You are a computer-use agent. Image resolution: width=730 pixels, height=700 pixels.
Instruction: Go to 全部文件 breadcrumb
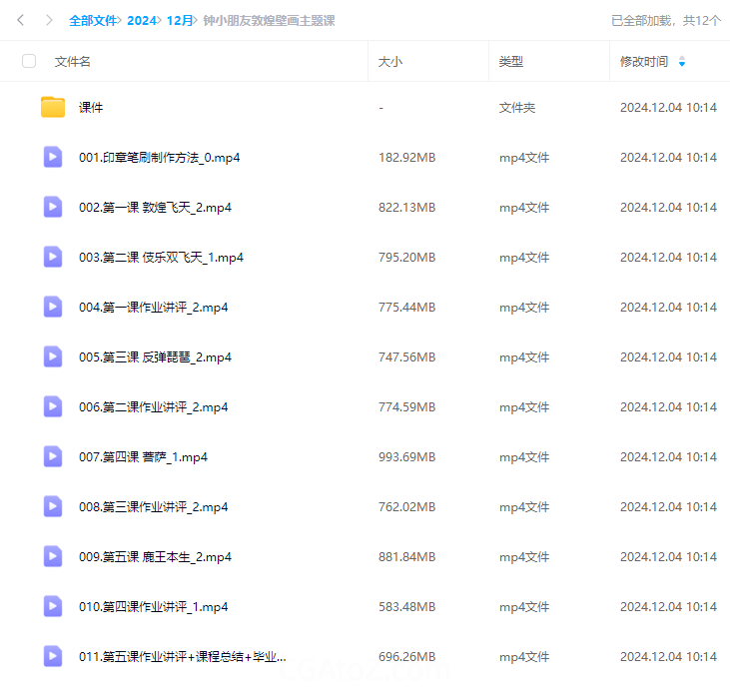pyautogui.click(x=93, y=20)
